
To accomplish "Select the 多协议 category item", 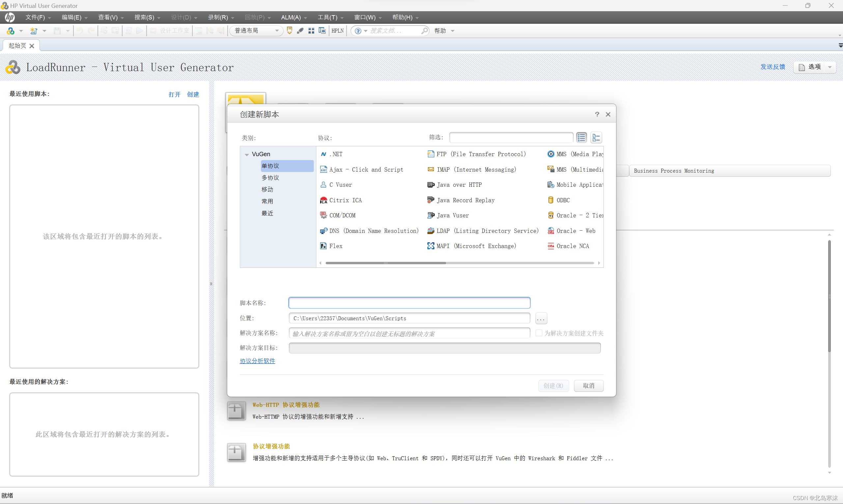I will 270,178.
